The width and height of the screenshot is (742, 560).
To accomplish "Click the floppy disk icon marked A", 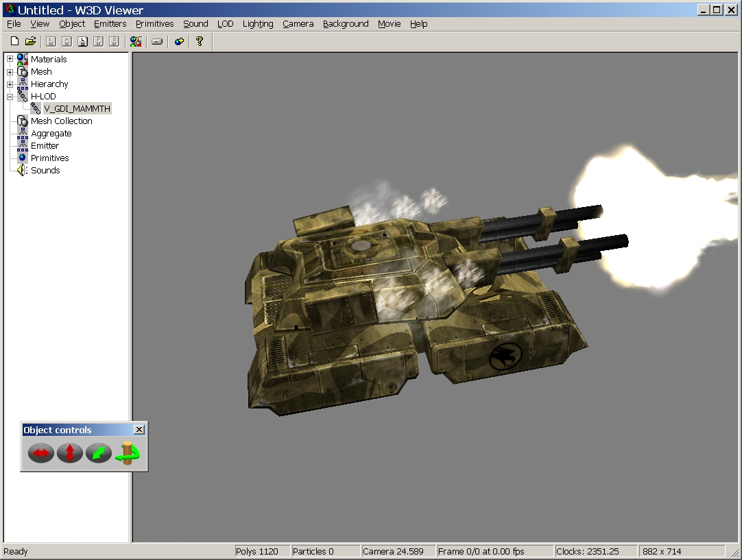I will point(67,42).
